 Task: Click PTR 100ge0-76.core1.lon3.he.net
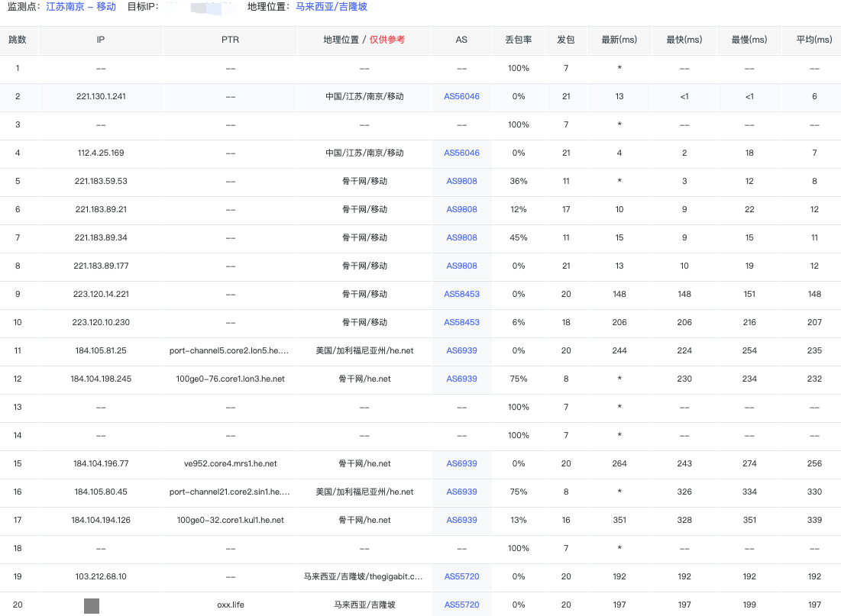[231, 379]
